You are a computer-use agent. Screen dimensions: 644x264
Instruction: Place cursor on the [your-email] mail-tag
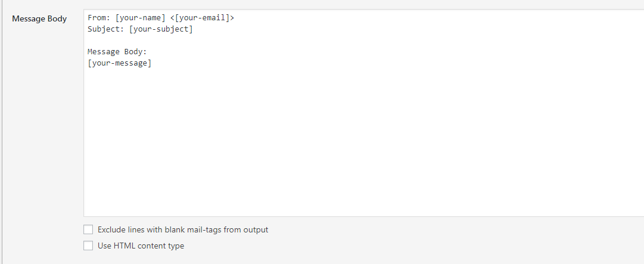click(202, 18)
